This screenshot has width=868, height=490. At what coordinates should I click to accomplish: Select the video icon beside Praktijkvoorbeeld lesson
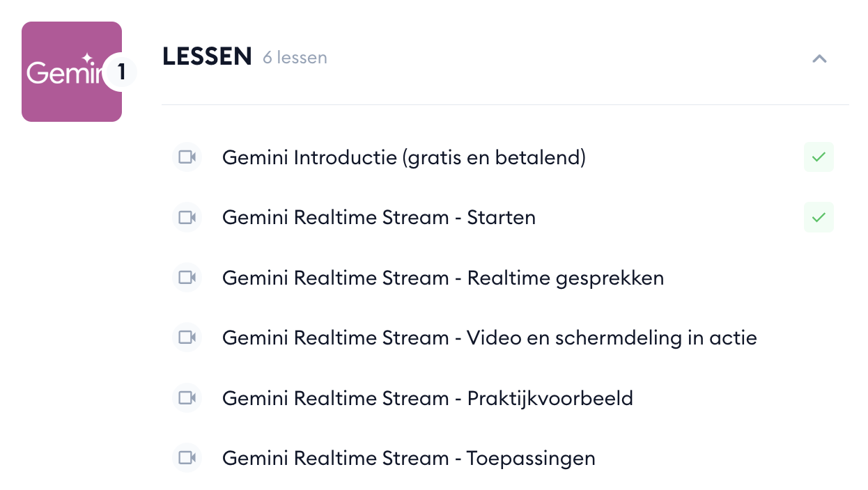187,398
